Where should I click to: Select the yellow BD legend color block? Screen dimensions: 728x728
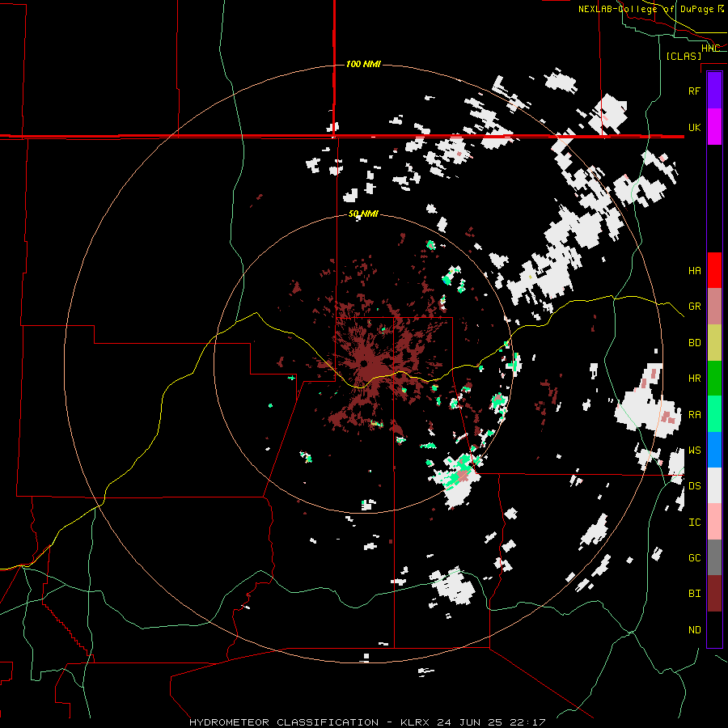tap(714, 342)
